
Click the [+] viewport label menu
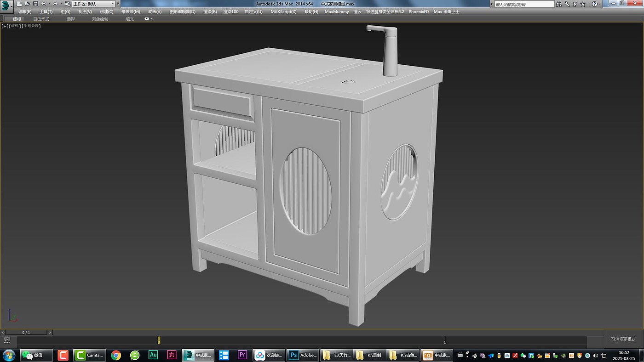[x=5, y=26]
